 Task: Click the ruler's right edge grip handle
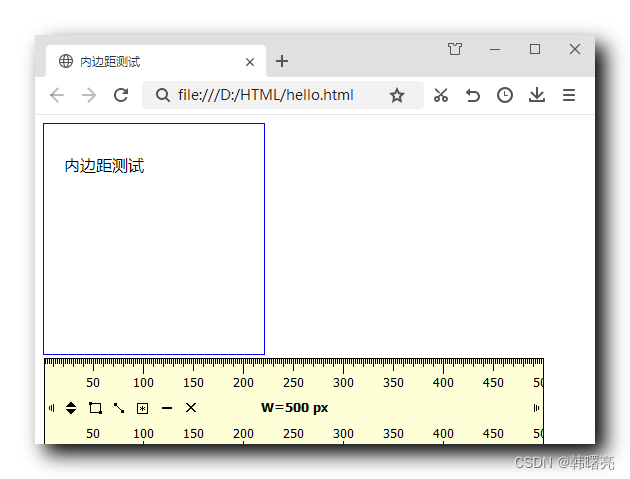pyautogui.click(x=536, y=408)
